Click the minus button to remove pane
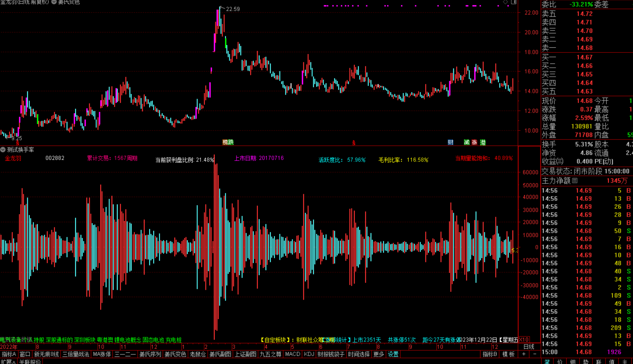The width and height of the screenshot is (633, 364). tap(535, 354)
